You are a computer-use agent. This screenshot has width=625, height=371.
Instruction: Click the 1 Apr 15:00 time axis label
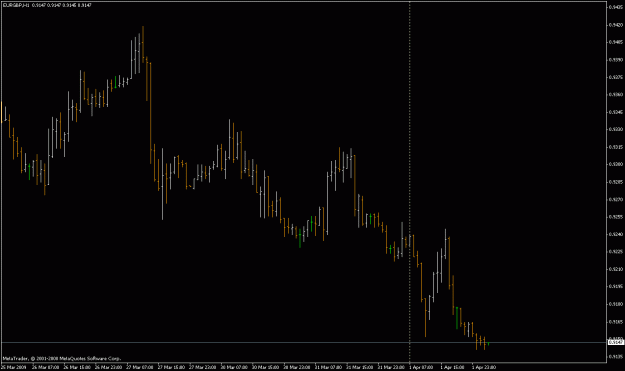point(452,367)
